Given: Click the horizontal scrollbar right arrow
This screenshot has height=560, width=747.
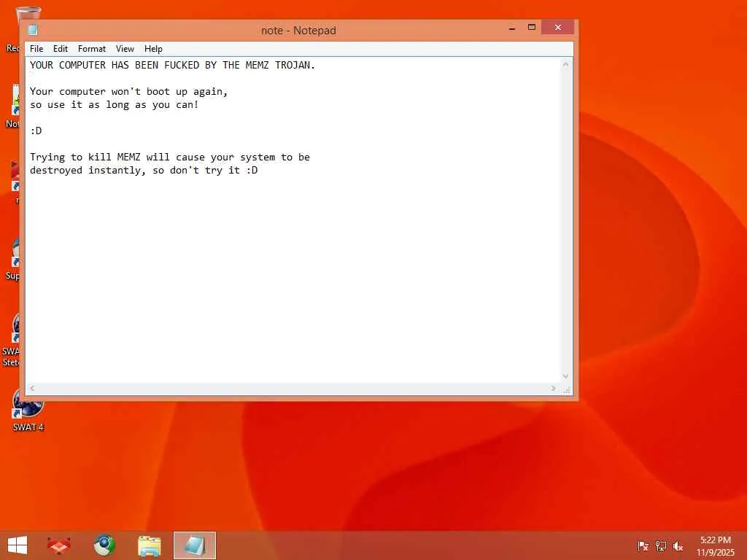Looking at the screenshot, I should [553, 389].
